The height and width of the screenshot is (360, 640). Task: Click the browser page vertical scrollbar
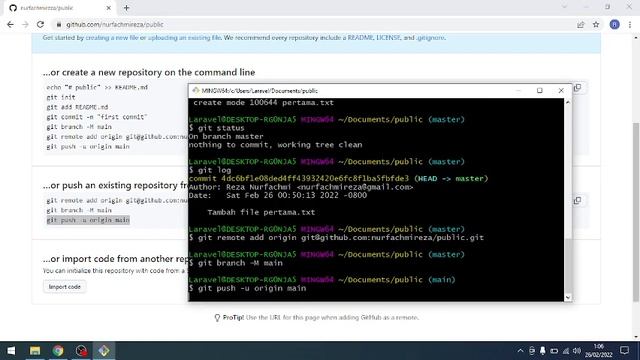(x=636, y=212)
